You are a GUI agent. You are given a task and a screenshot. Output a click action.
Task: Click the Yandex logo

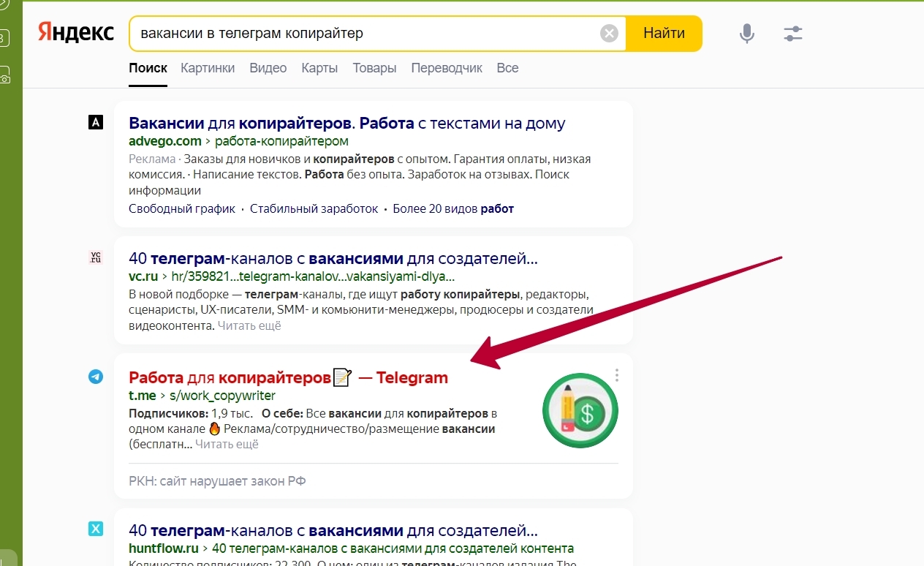pos(75,32)
